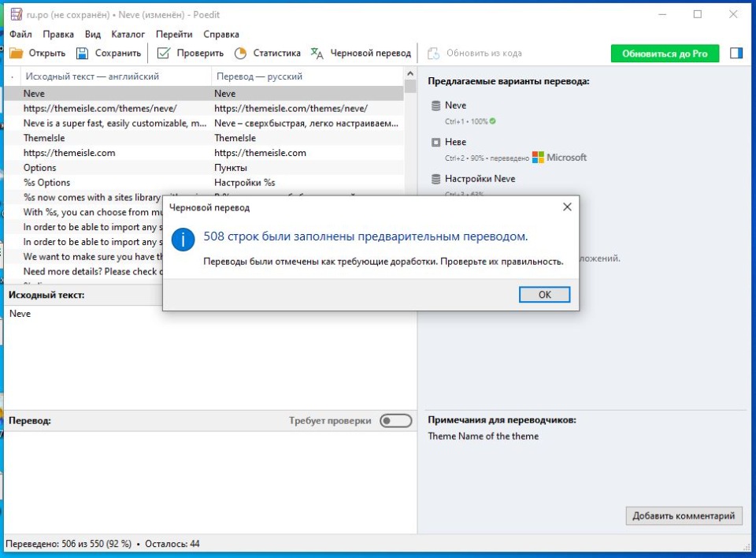Open Statistics via the pie chart icon
756x558 pixels.
click(240, 54)
